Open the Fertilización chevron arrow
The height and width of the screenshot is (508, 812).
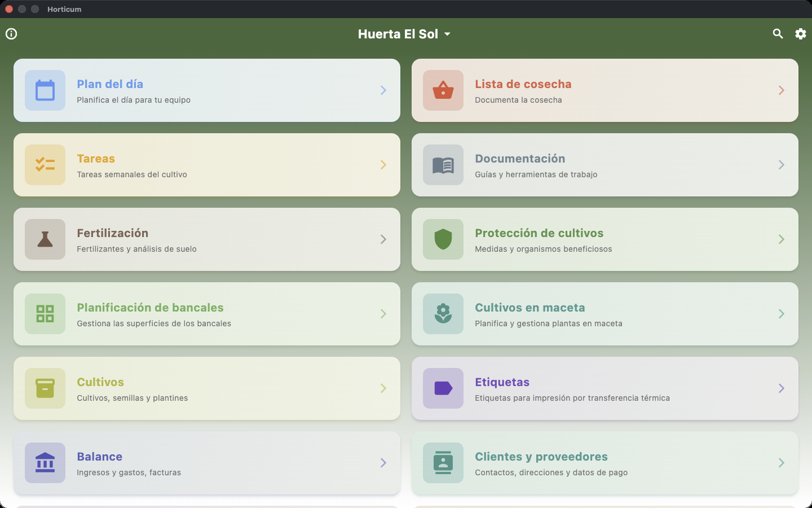point(383,239)
